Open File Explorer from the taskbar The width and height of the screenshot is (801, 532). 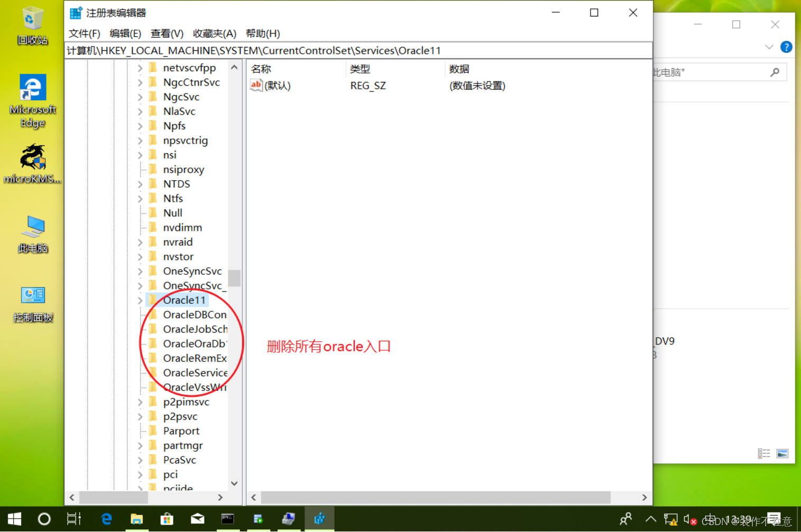tap(136, 519)
